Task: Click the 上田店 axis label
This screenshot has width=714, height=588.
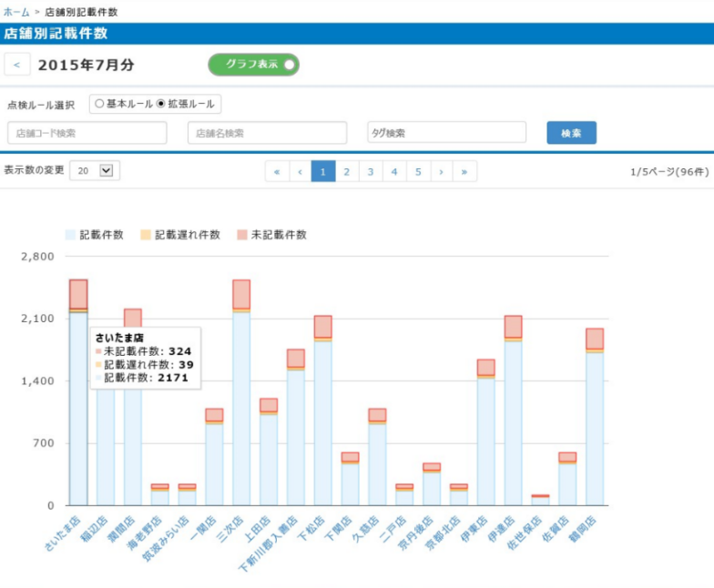Action: tap(257, 528)
